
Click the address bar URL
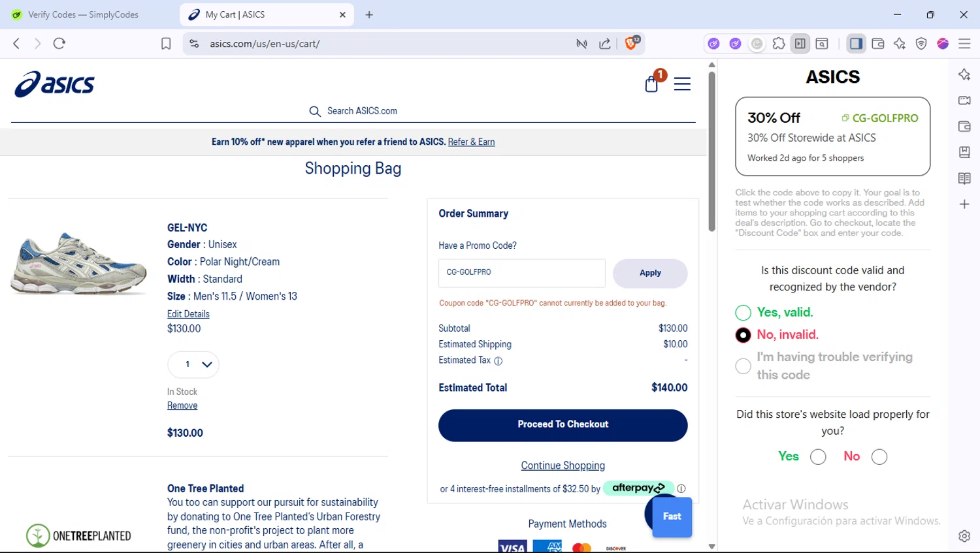click(x=265, y=44)
